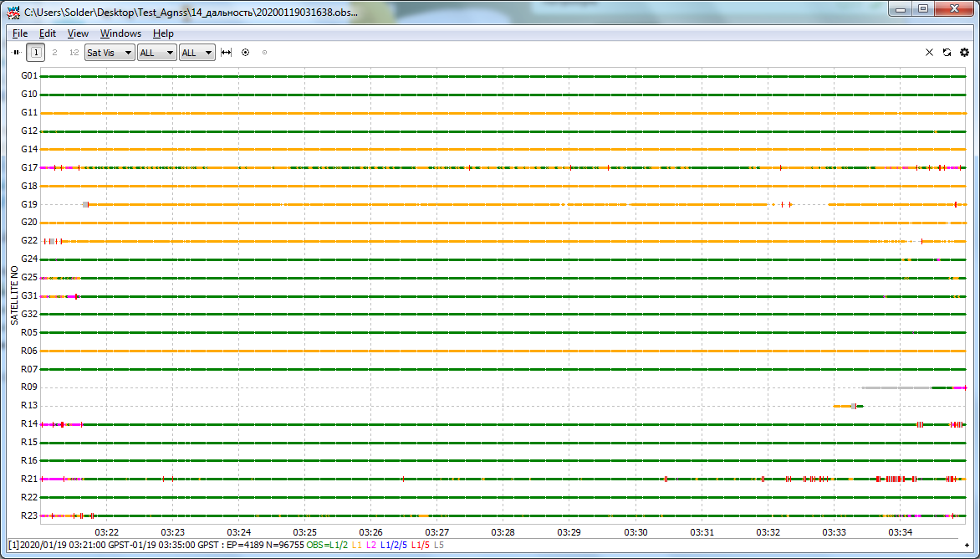Open the View menu
Image resolution: width=980 pixels, height=559 pixels.
(x=78, y=33)
